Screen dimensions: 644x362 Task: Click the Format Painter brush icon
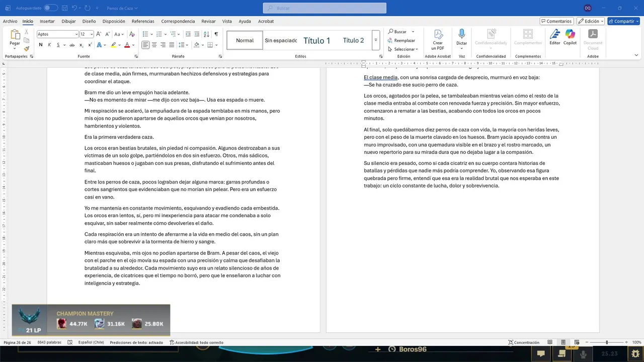pos(27,49)
